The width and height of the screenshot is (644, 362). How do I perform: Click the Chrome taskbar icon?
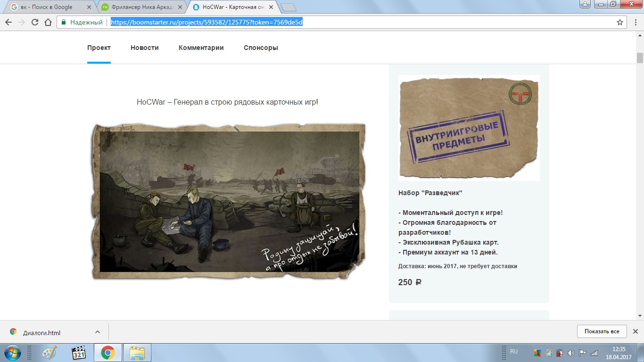[x=108, y=353]
